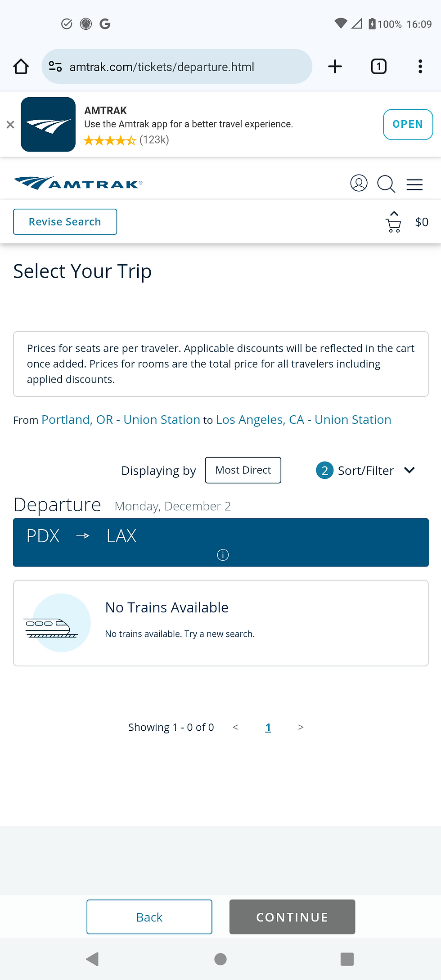Tap the browser home icon
Image resolution: width=441 pixels, height=980 pixels.
pyautogui.click(x=21, y=67)
